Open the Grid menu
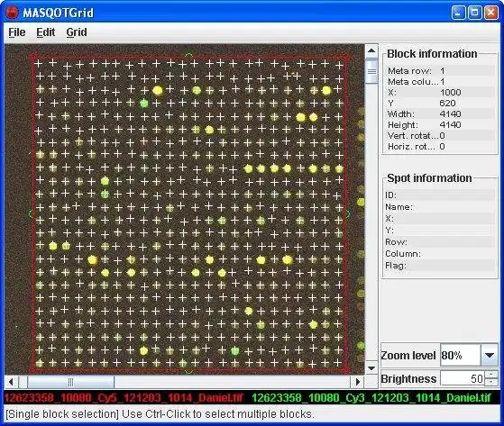The width and height of the screenshot is (504, 426). (x=77, y=32)
